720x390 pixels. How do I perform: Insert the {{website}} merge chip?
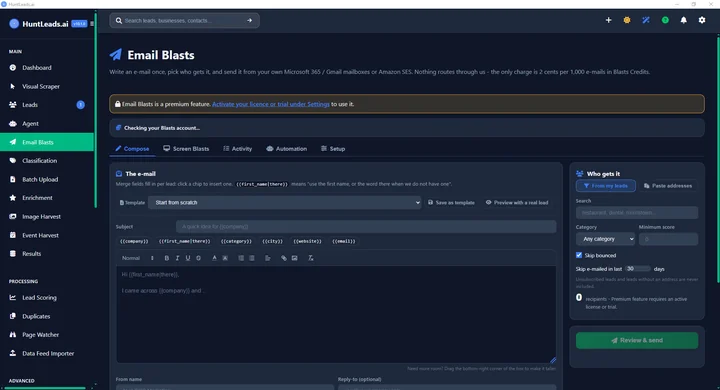(x=307, y=241)
